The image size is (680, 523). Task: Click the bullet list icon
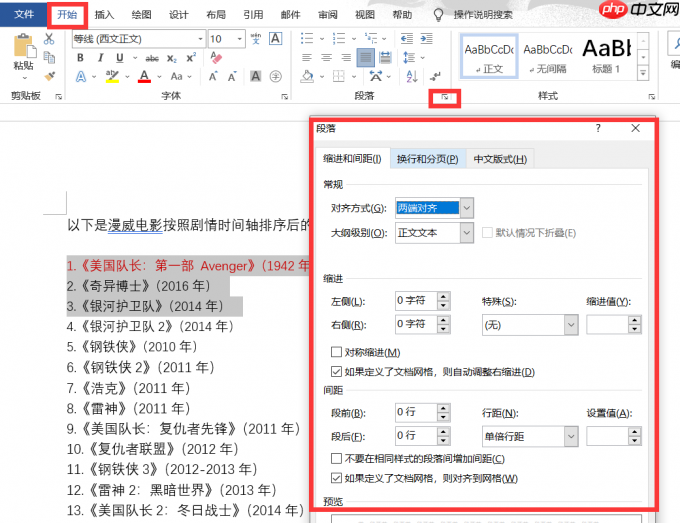coord(307,39)
